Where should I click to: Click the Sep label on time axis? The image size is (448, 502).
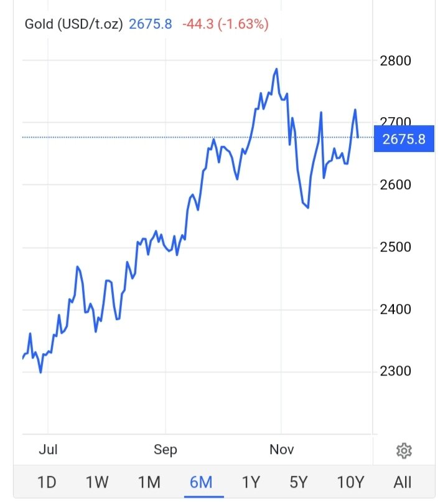pos(166,450)
